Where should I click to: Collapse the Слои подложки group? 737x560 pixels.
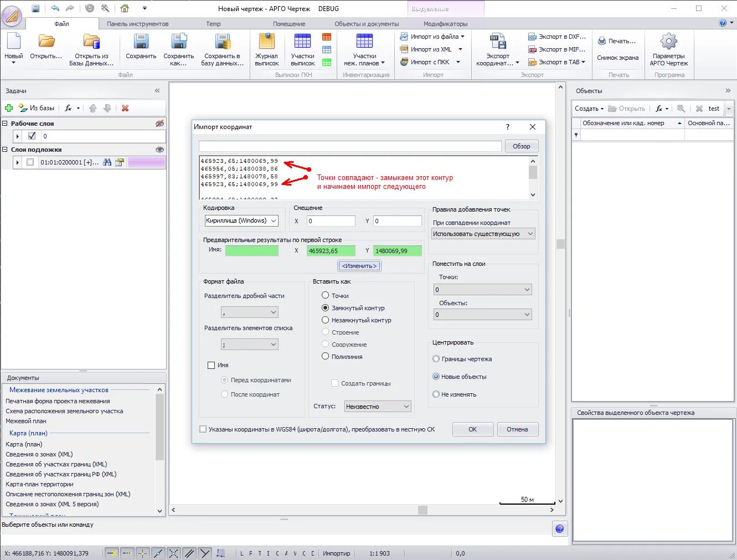point(5,150)
